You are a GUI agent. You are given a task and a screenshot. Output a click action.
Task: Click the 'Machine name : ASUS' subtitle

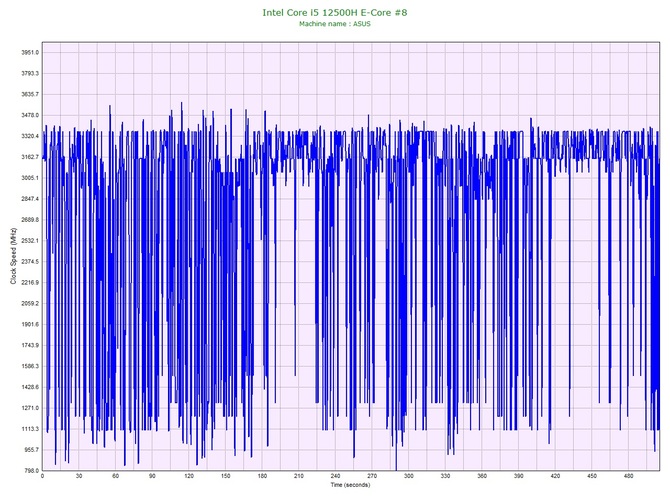pos(335,24)
